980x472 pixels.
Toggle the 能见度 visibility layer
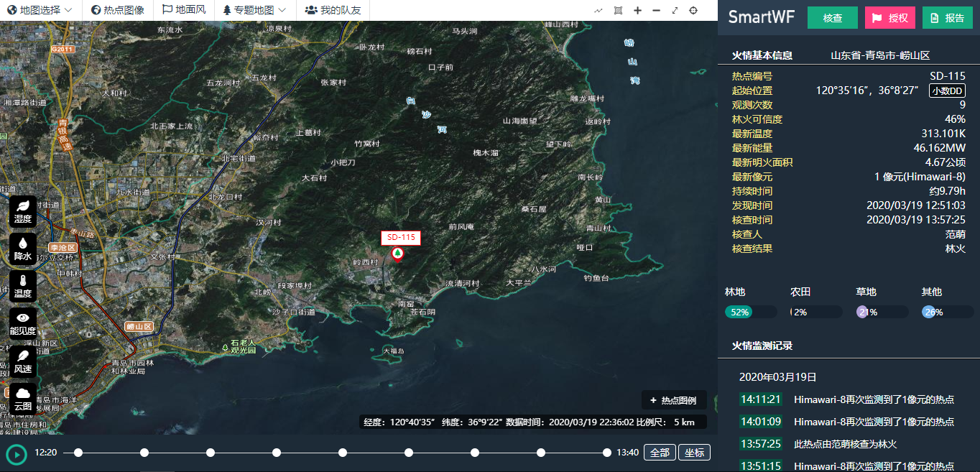(x=23, y=323)
